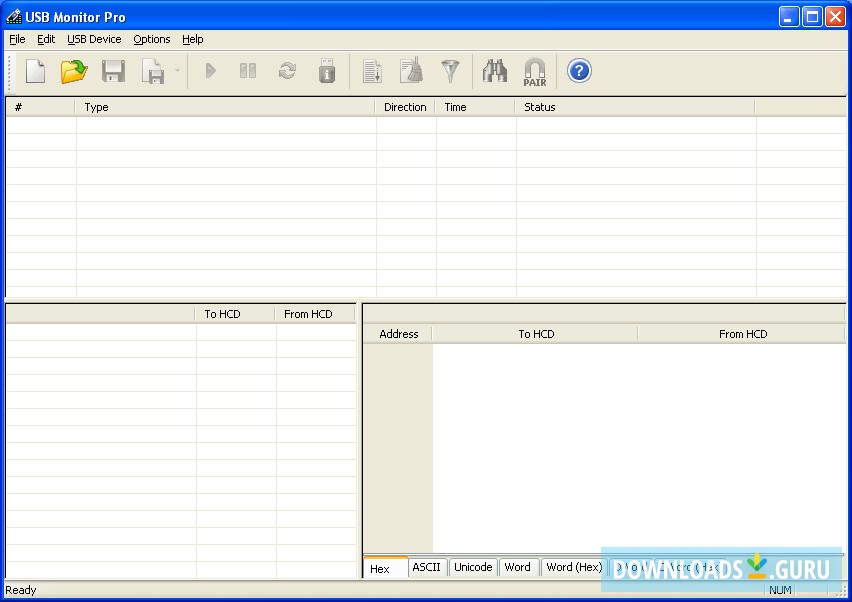Open the File menu
Viewport: 852px width, 602px height.
(x=17, y=39)
